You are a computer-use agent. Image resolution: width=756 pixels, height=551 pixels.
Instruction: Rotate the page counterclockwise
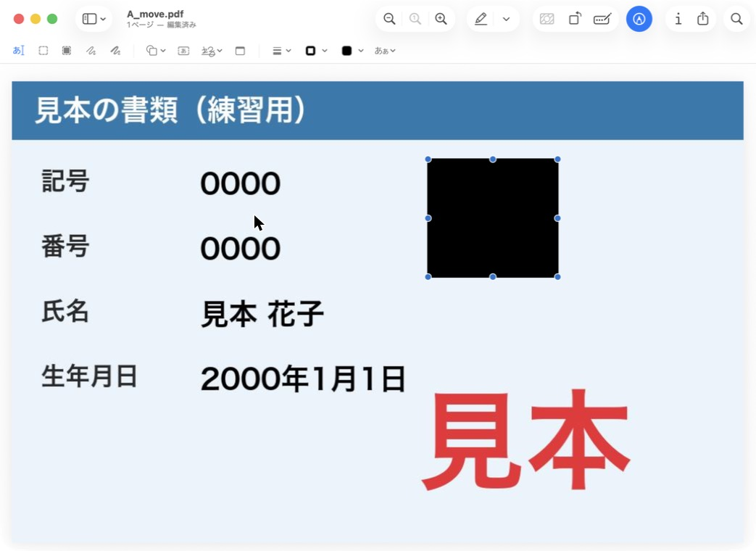(x=575, y=19)
